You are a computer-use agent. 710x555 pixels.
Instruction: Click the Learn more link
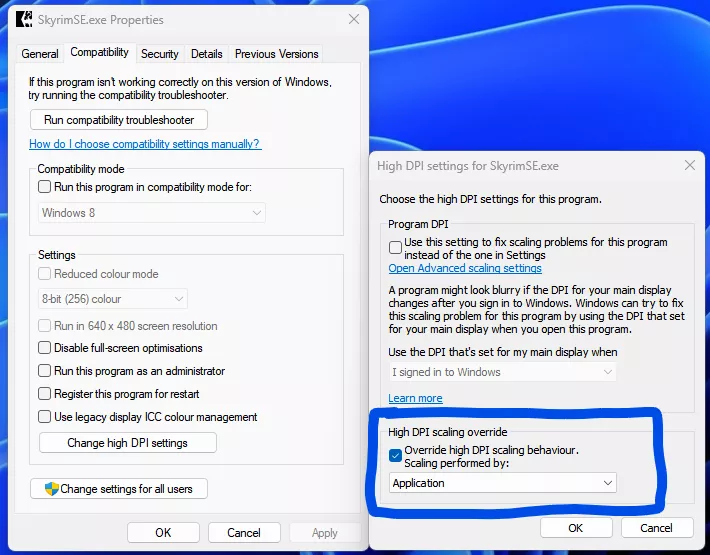[415, 398]
